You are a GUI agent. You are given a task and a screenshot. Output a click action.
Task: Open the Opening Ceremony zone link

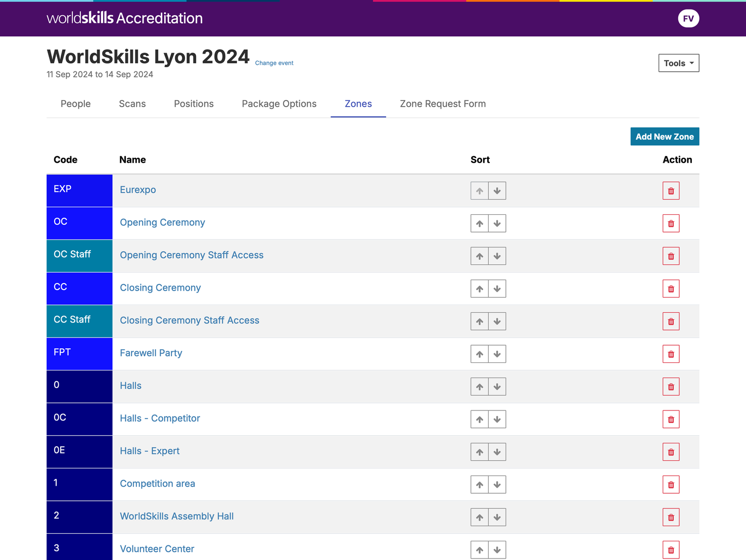(162, 222)
